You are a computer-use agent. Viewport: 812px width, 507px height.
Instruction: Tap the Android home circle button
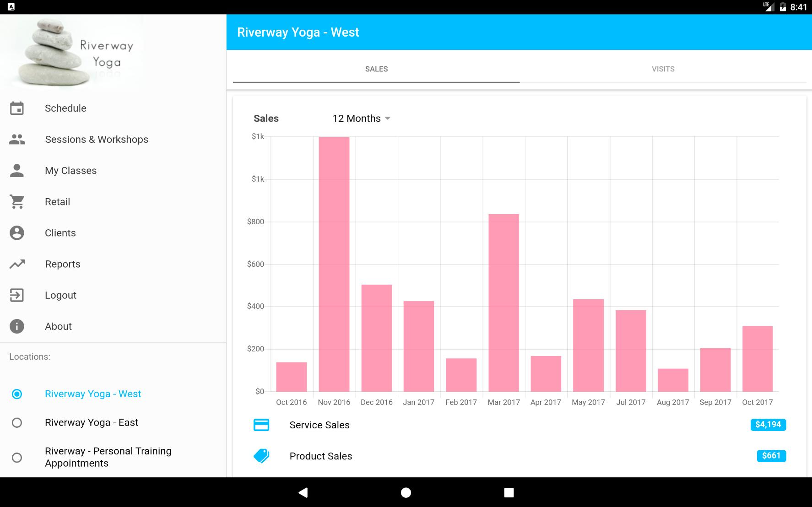[406, 492]
